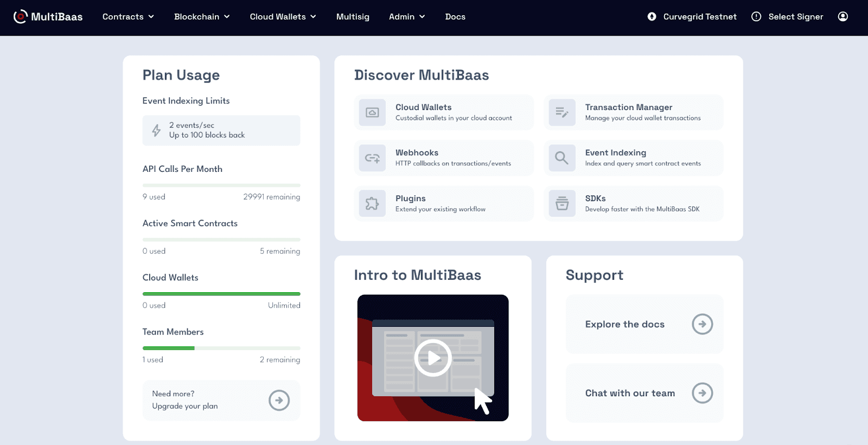The image size is (868, 445).
Task: Open the user account profile icon
Action: [843, 17]
